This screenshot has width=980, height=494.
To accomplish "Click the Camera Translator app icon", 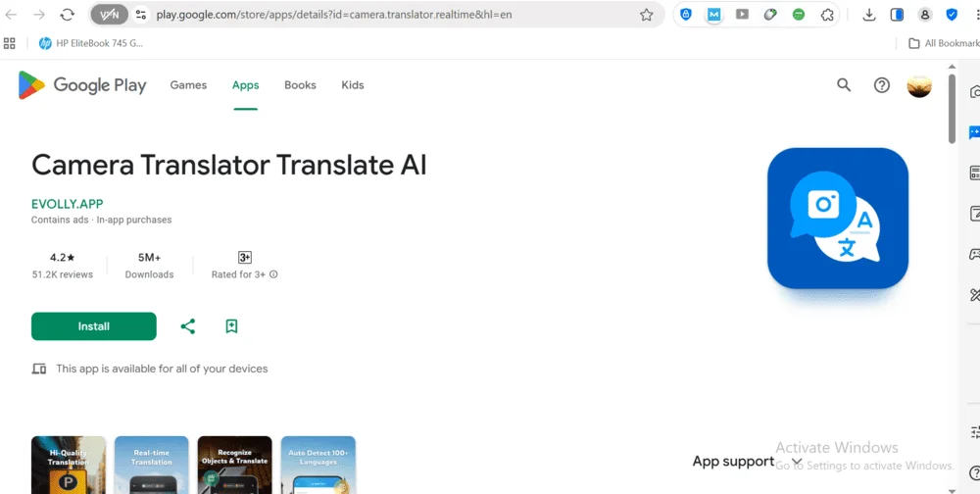I will coord(838,219).
